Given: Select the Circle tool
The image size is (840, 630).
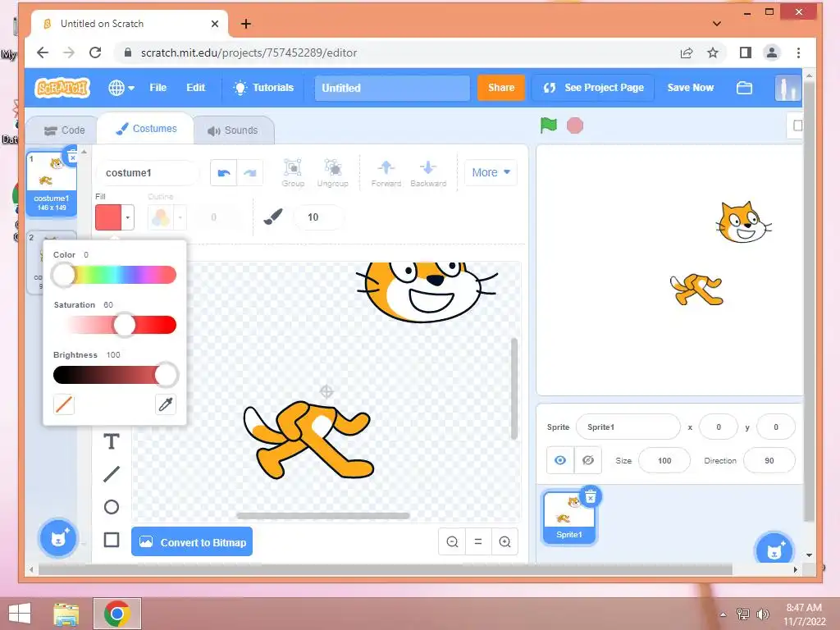Looking at the screenshot, I should [112, 507].
